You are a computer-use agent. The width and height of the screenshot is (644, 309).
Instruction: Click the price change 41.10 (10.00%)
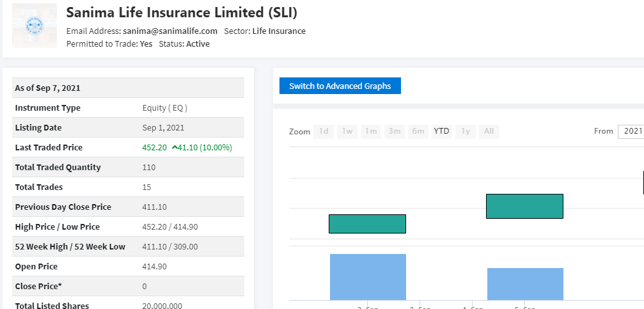point(205,148)
